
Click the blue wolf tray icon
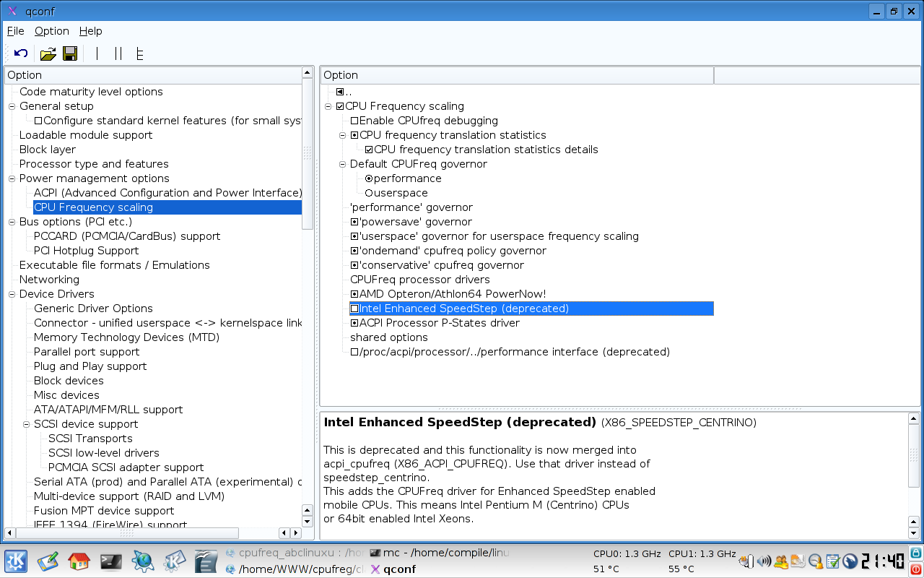pyautogui.click(x=850, y=561)
